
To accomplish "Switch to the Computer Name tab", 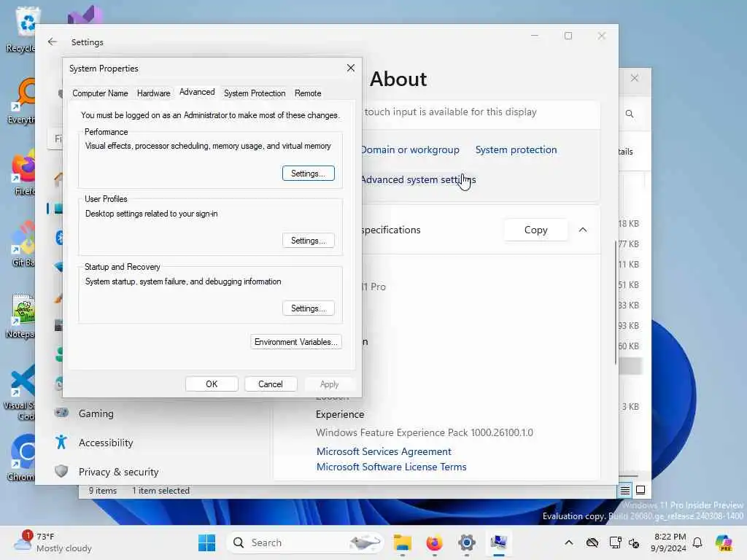I will [x=100, y=93].
